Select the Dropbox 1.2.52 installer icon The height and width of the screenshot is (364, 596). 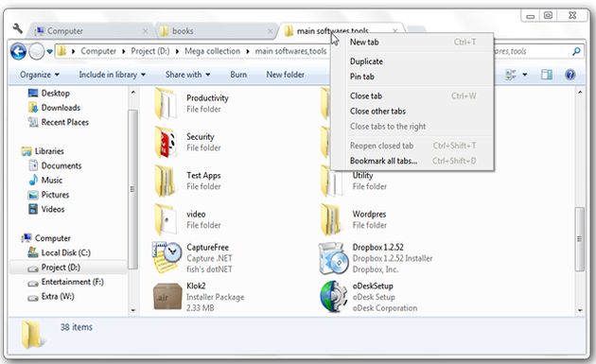click(x=334, y=258)
